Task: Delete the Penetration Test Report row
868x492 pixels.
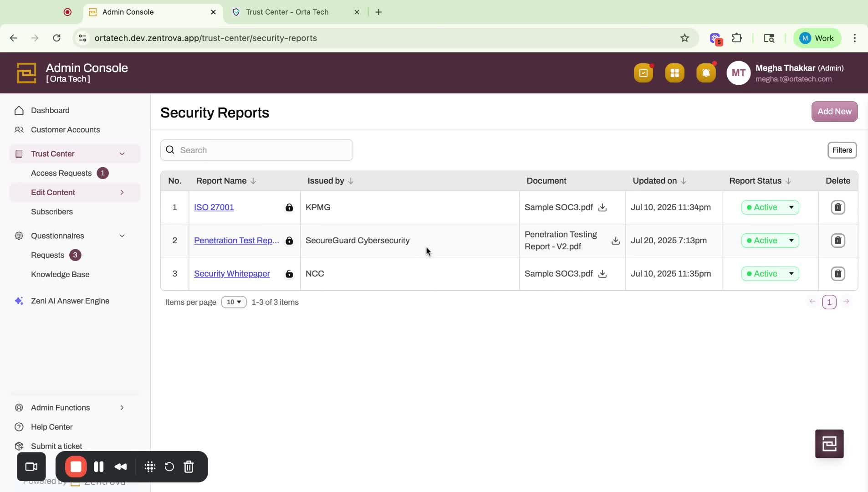Action: [x=837, y=241]
